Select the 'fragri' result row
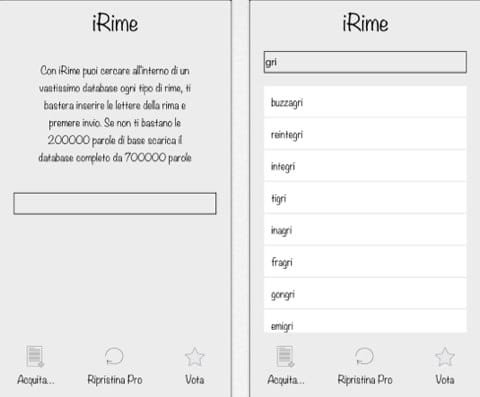 pyautogui.click(x=365, y=262)
